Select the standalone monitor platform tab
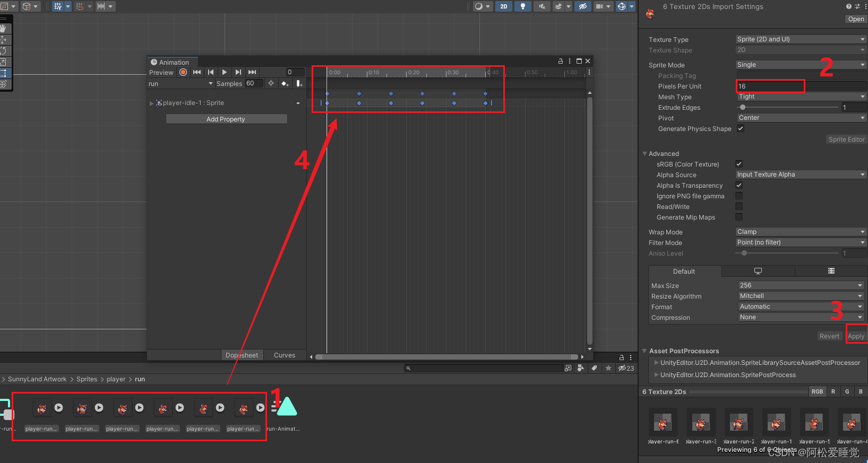This screenshot has height=463, width=868. click(758, 272)
